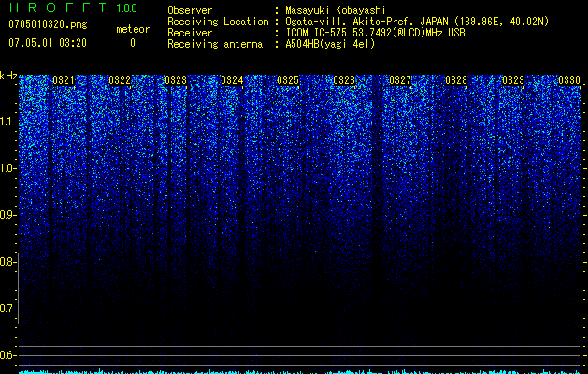Image resolution: width=588 pixels, height=374 pixels.
Task: Click the 0327 time marker
Action: tap(400, 80)
